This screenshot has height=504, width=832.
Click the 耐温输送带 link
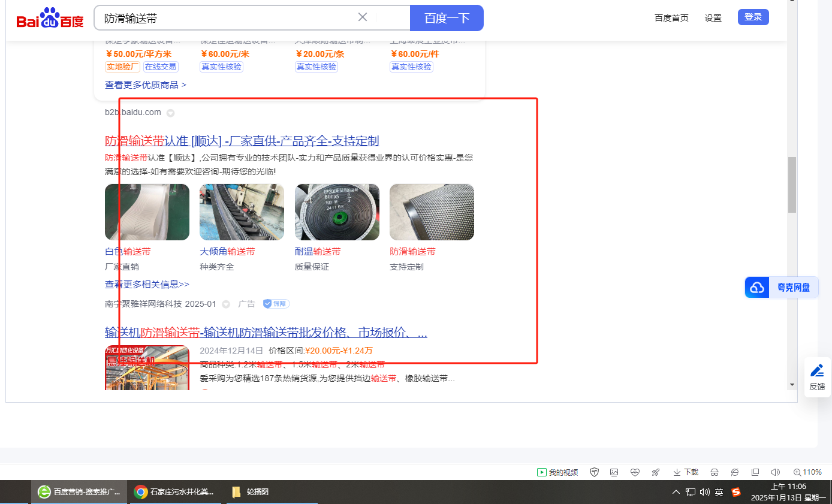click(318, 252)
